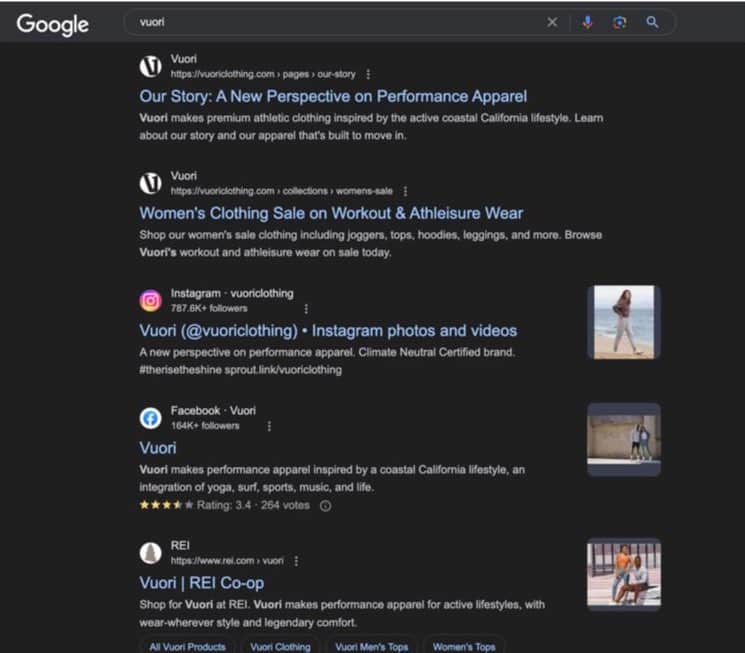
Task: Open the Vuori Facebook page link
Action: coord(158,448)
